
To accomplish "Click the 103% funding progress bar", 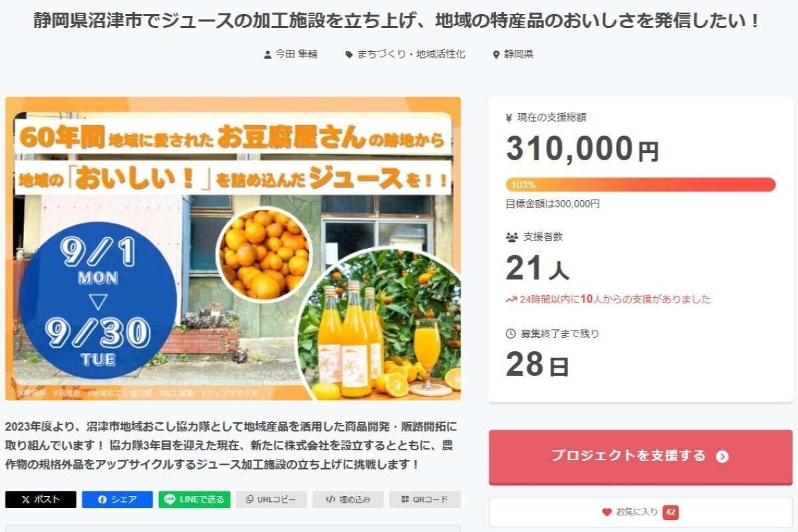I will 640,184.
